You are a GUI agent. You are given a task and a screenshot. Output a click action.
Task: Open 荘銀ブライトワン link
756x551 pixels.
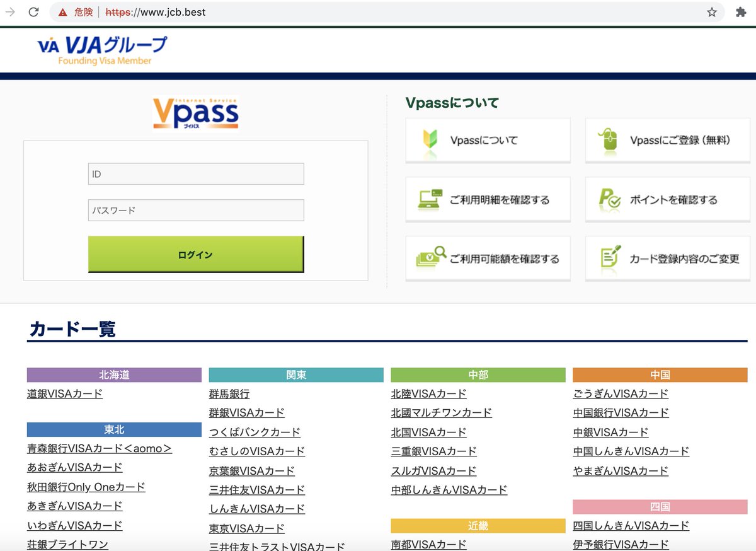[67, 544]
